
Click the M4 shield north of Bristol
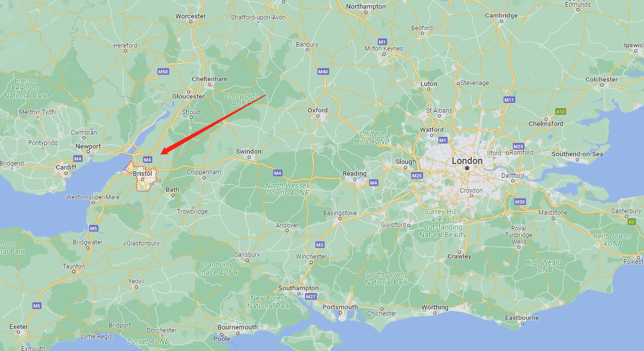click(148, 160)
